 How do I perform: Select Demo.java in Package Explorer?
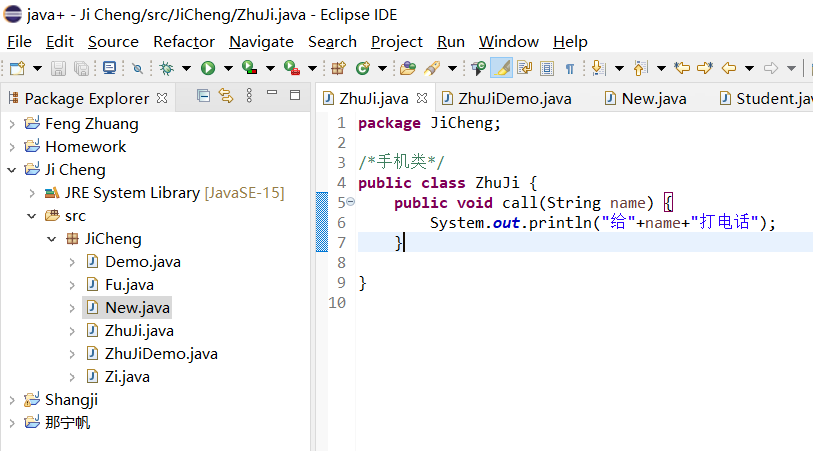click(134, 262)
